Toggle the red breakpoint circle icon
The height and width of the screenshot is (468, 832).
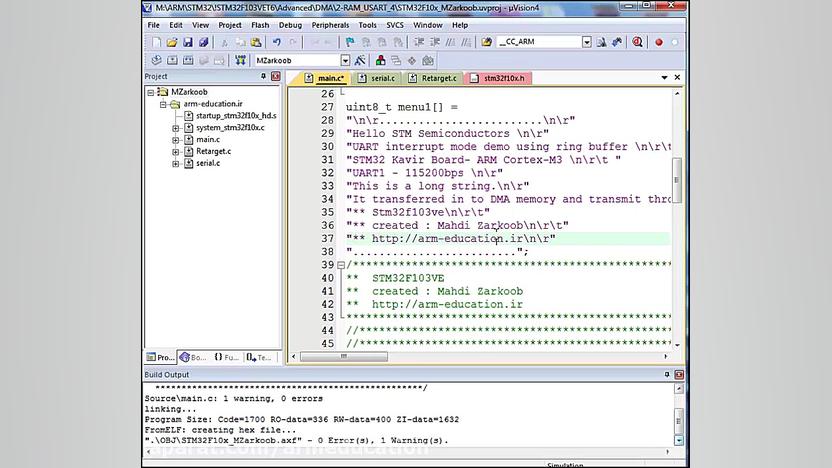(x=658, y=43)
